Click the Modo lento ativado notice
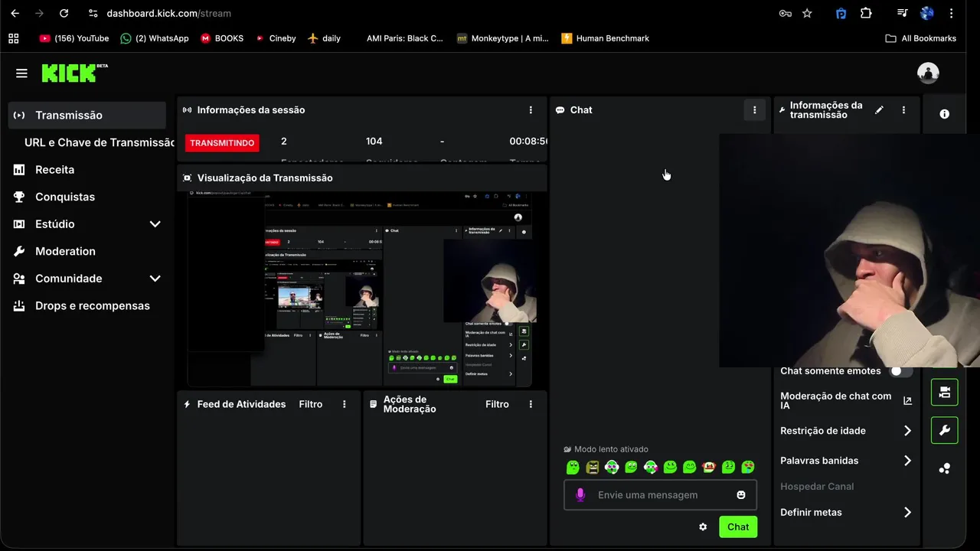980x551 pixels. tap(606, 449)
